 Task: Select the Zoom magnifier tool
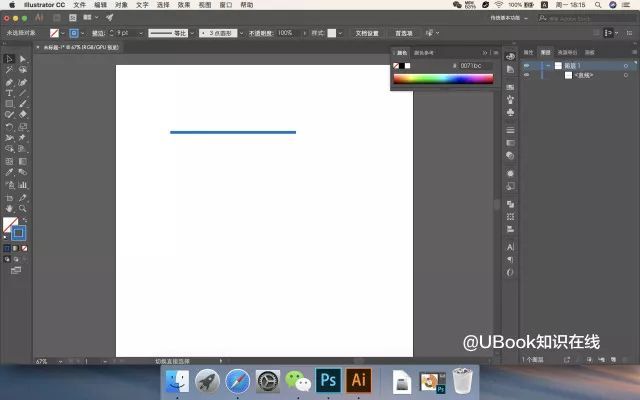(x=22, y=209)
